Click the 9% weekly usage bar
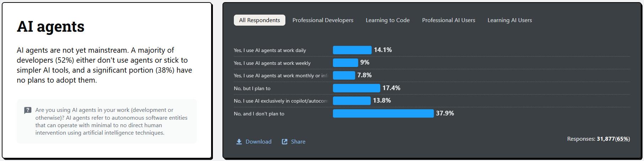Screen dimensions: 644x161 [345, 63]
